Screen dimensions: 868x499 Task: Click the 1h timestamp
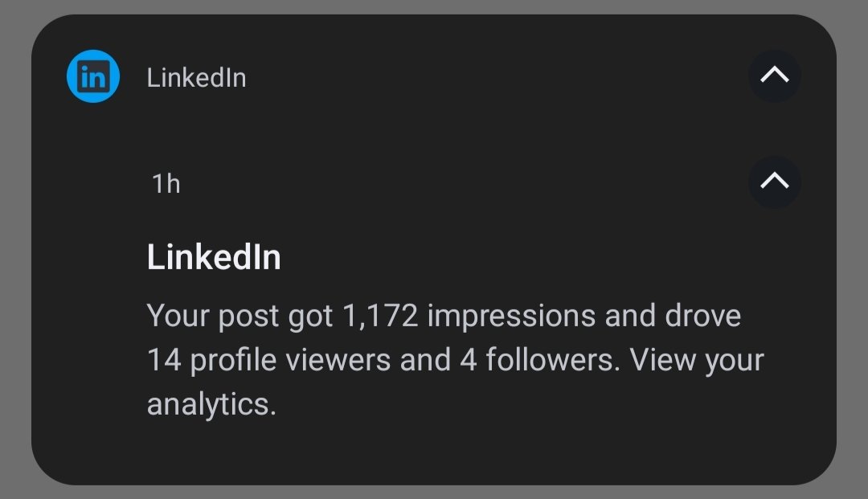click(x=166, y=184)
